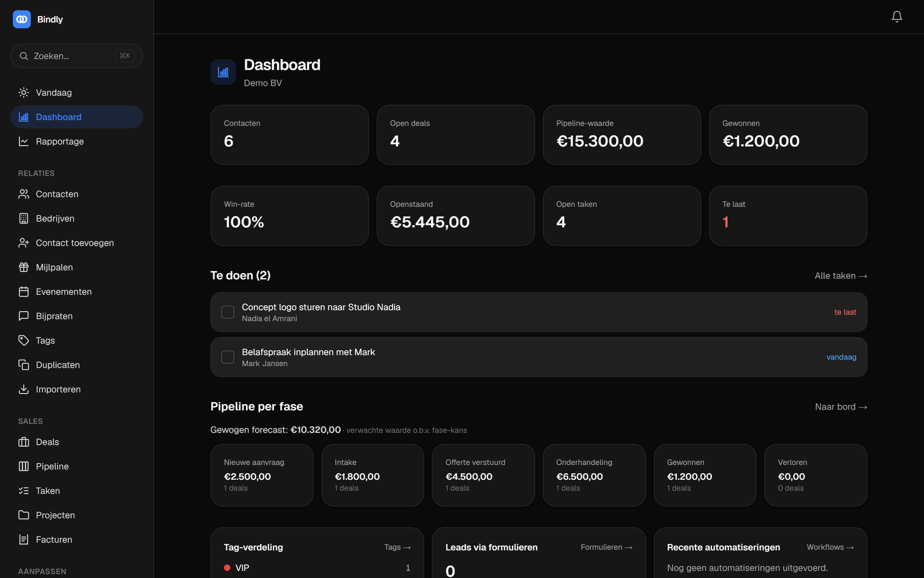Click the Bijpraten chat bubble icon
Viewport: 924px width, 578px height.
pyautogui.click(x=24, y=316)
